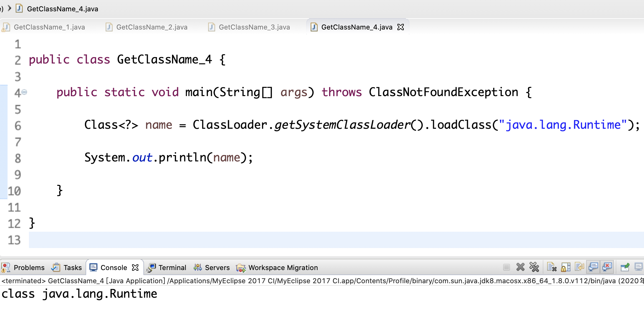Collapse the main method fold marker on line 4
The width and height of the screenshot is (644, 314).
[24, 92]
